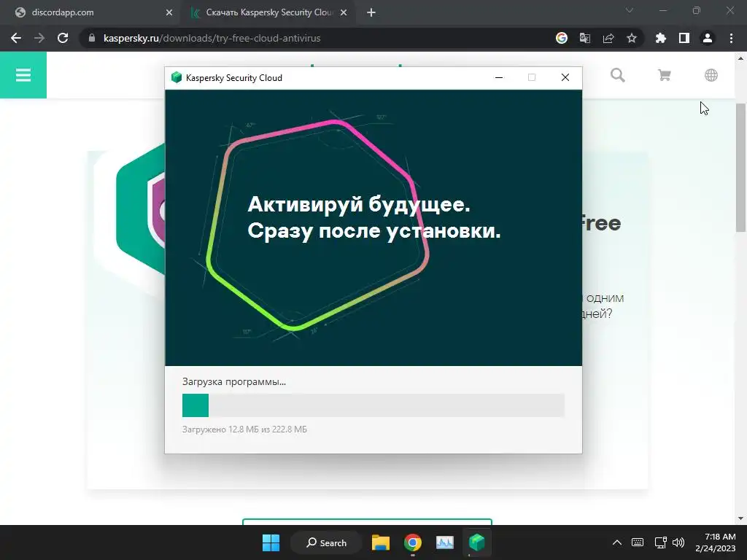This screenshot has height=560, width=747.
Task: Click the taskbar Search box
Action: pyautogui.click(x=326, y=542)
